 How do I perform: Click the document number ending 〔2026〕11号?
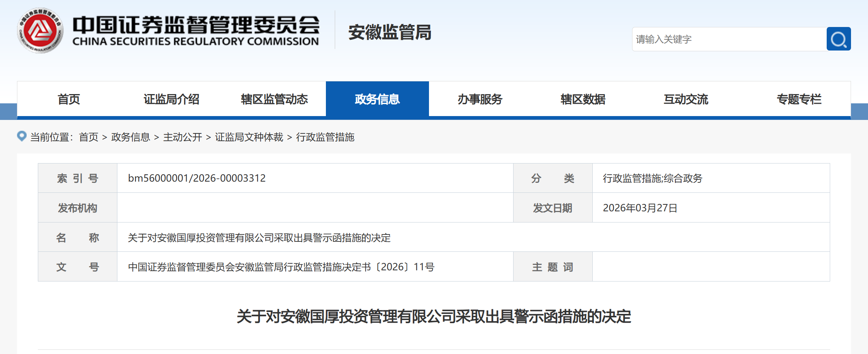[281, 267]
